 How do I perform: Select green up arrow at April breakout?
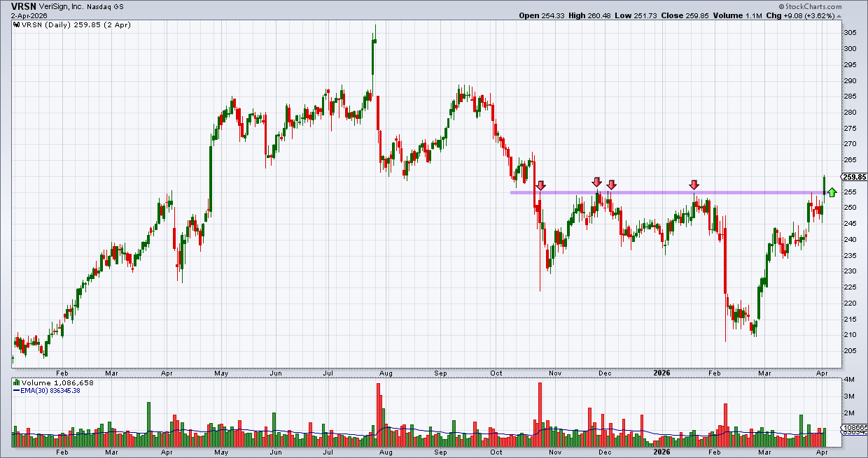pos(832,192)
